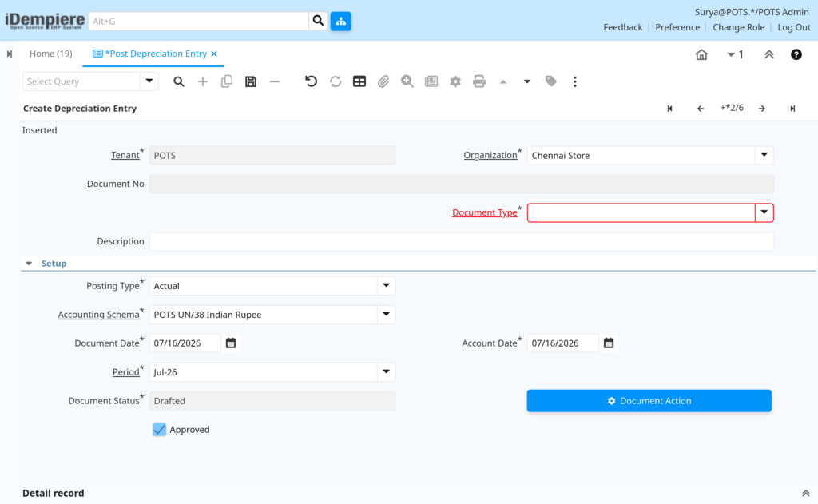
Task: Jump to the last record
Action: click(x=792, y=109)
